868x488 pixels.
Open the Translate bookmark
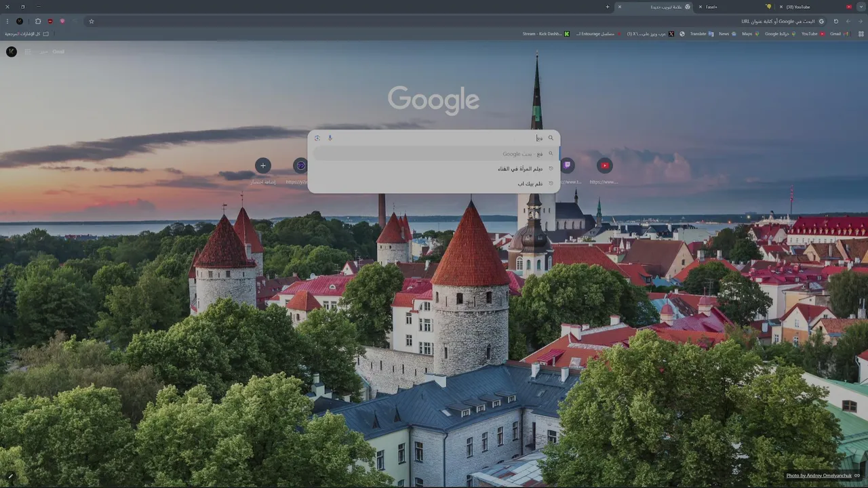point(702,34)
